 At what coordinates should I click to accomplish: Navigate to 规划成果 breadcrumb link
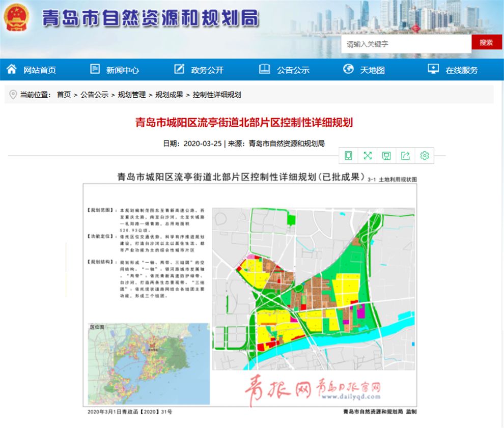[169, 95]
